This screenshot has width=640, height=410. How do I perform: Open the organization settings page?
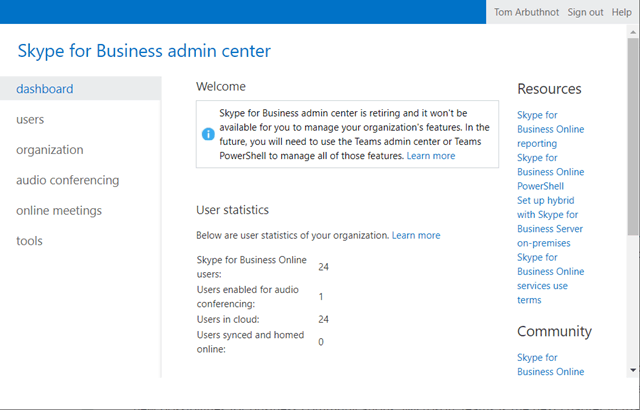click(x=50, y=150)
